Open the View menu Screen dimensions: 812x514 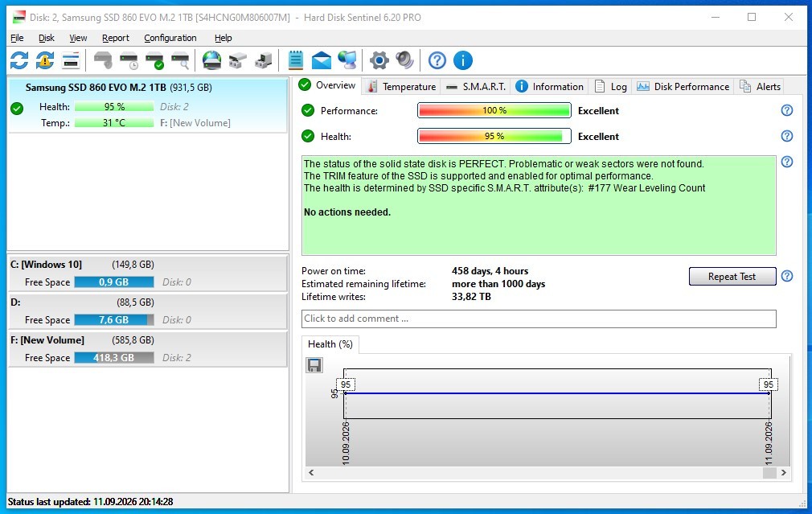[x=78, y=38]
